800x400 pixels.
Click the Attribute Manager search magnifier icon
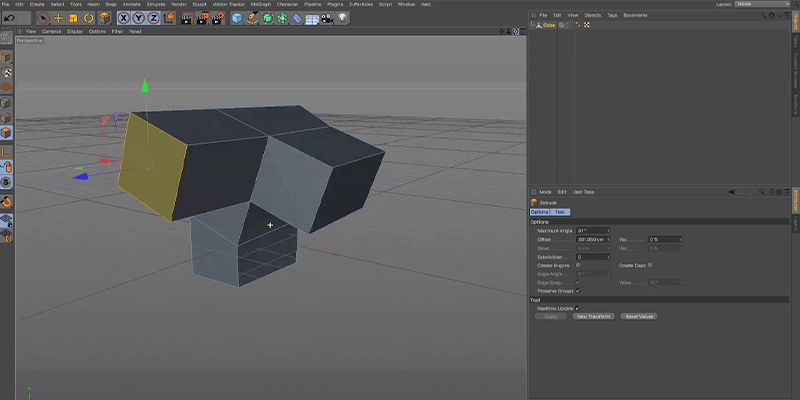(761, 192)
